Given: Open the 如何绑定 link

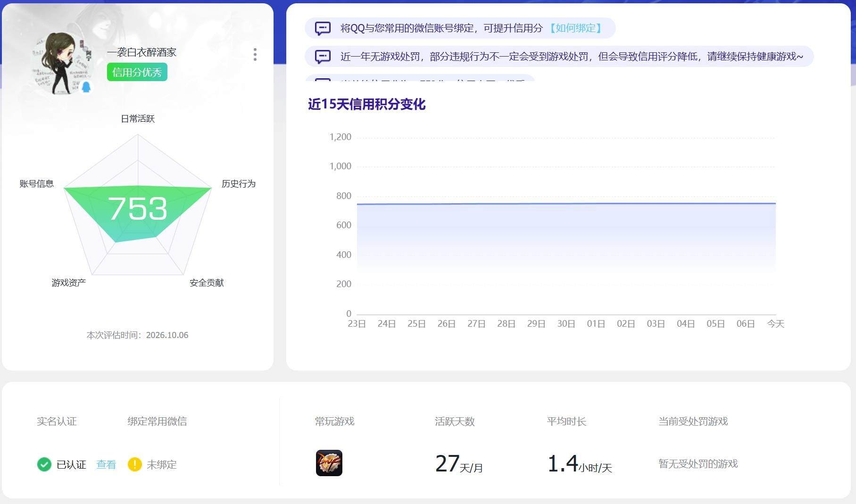Looking at the screenshot, I should (x=576, y=28).
